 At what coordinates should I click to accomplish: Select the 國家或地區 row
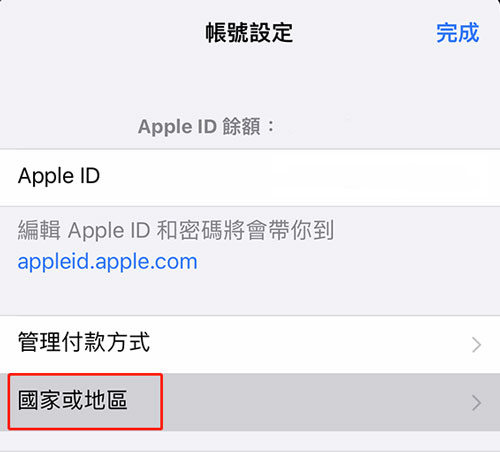tap(250, 402)
